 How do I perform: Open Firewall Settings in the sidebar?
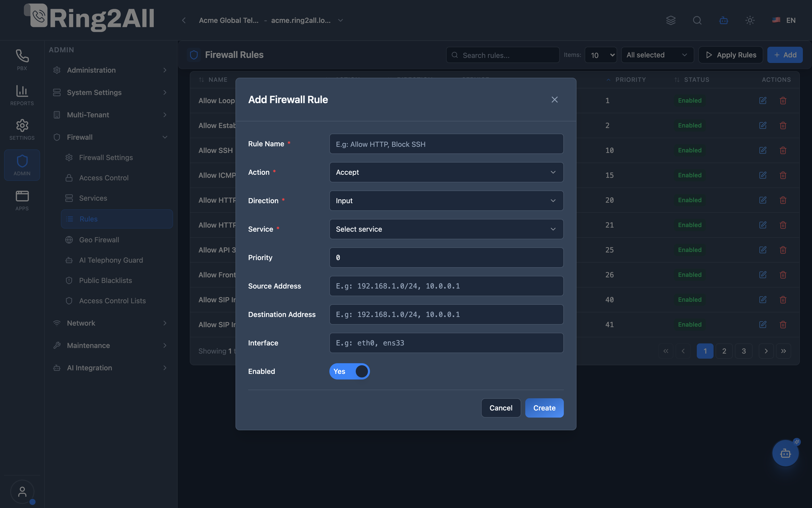[x=117, y=157]
